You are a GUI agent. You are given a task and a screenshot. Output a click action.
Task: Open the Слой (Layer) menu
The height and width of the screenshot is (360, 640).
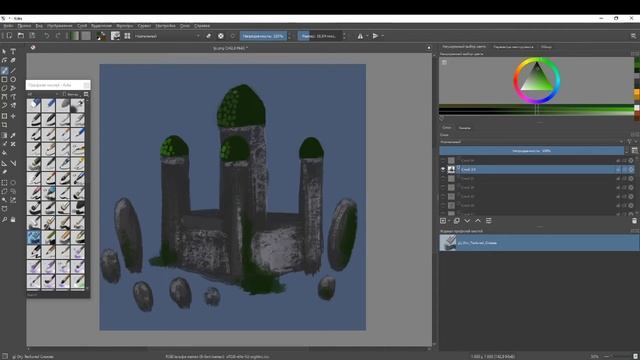point(82,26)
